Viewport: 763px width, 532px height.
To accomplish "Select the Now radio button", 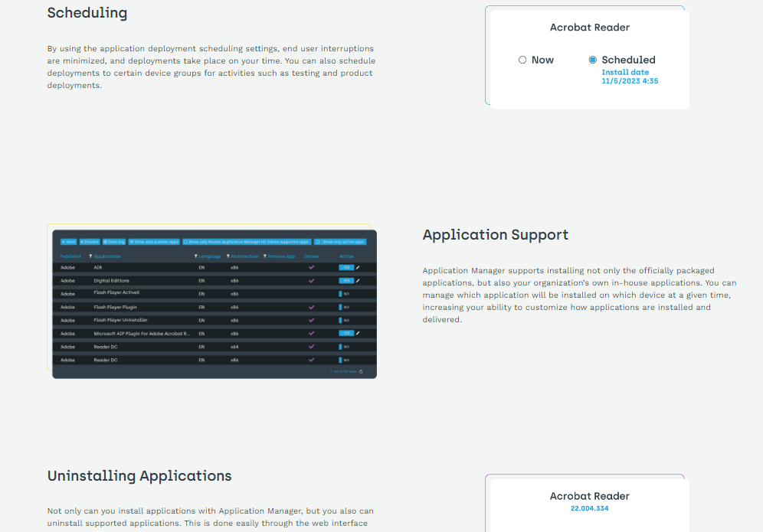I will [x=522, y=60].
